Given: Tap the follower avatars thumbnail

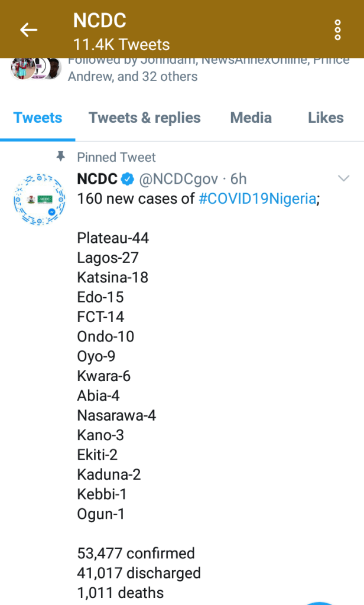Looking at the screenshot, I should [35, 69].
